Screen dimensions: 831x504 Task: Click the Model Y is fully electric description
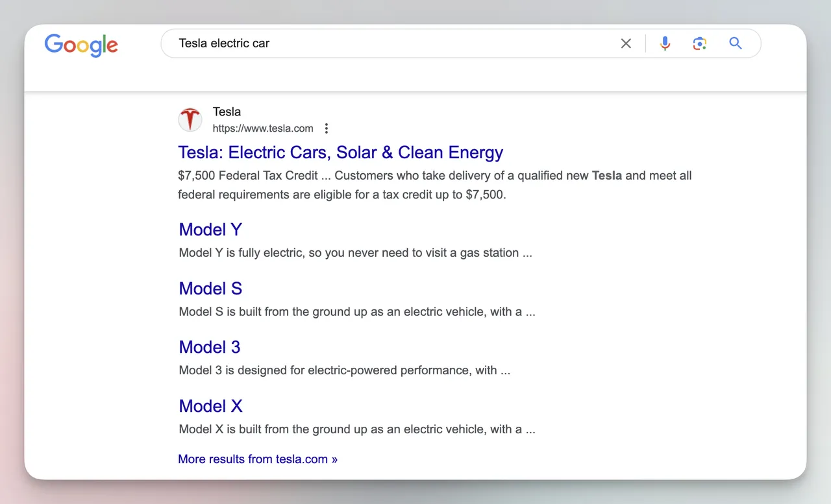355,253
